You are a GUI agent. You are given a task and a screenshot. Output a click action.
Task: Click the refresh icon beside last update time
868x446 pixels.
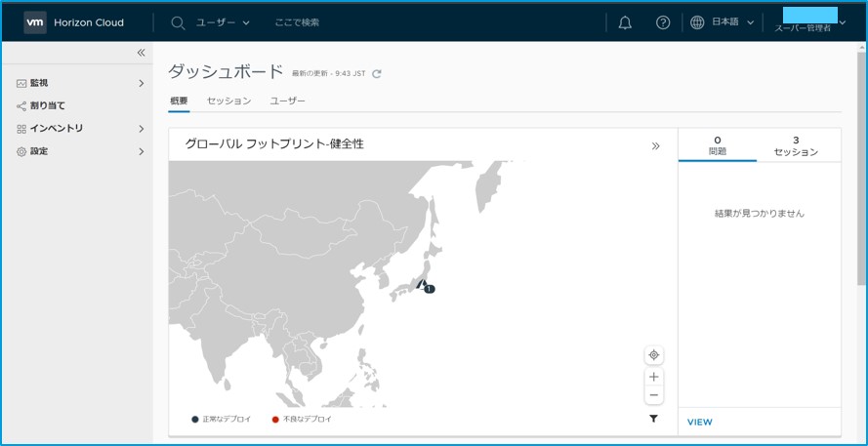tap(377, 73)
